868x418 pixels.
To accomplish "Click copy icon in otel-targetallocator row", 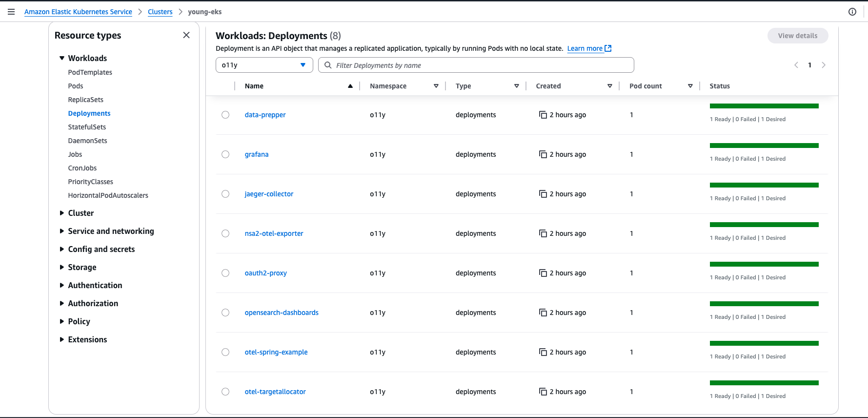I will pyautogui.click(x=543, y=392).
